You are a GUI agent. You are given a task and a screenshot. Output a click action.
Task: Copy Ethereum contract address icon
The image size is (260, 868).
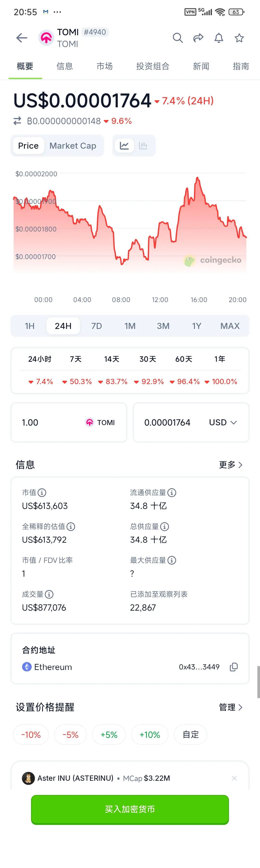coord(234,667)
